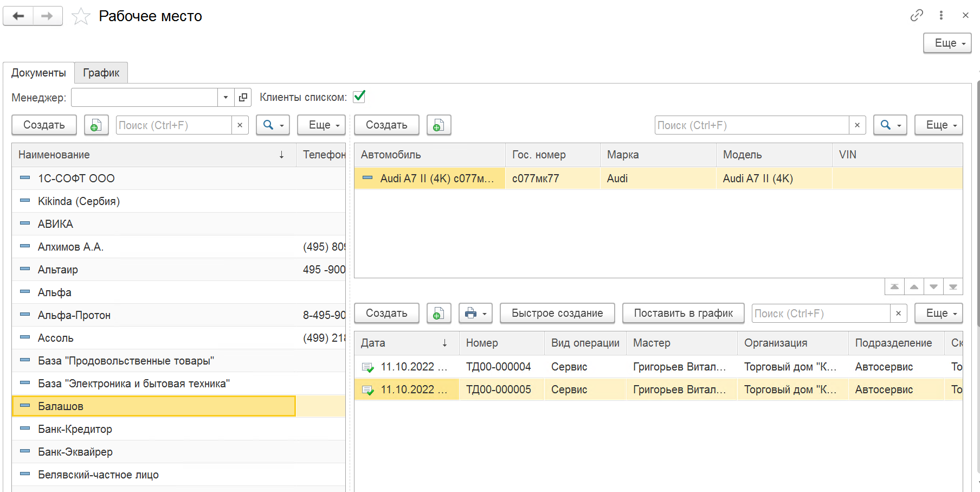Click the Марка column header

tap(658, 155)
